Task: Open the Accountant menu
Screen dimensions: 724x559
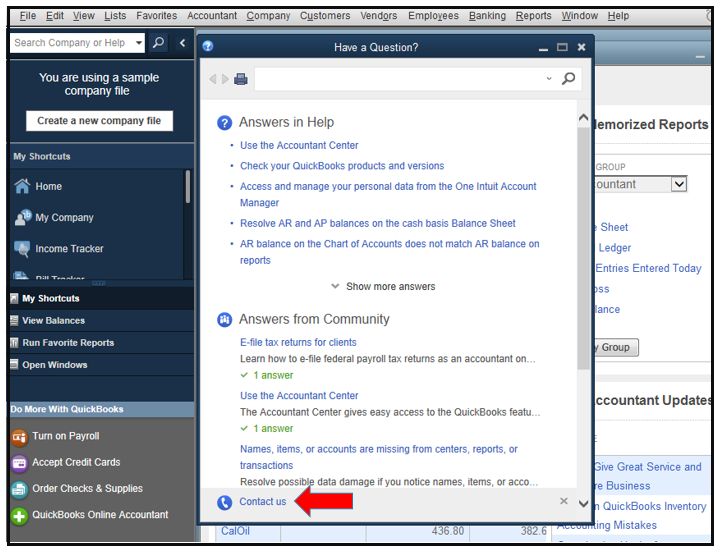Action: 212,16
